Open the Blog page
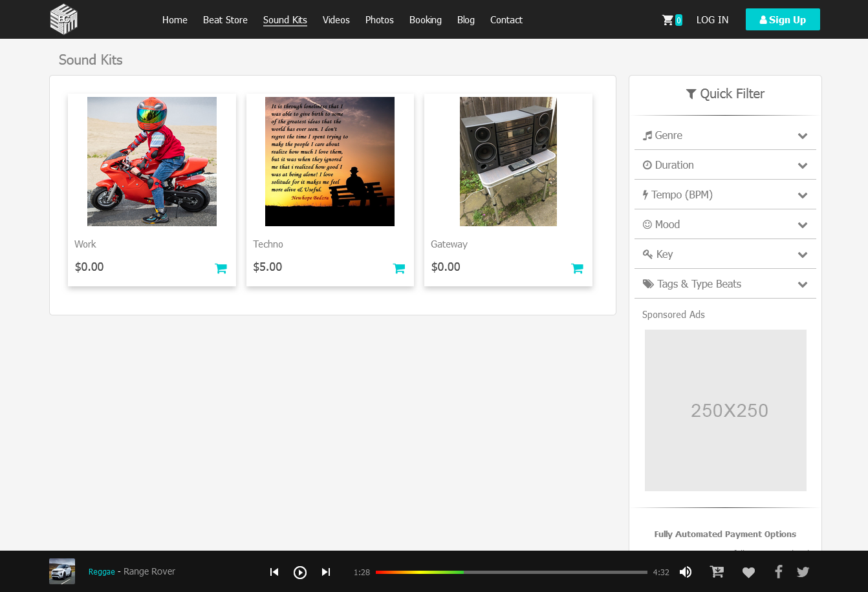The height and width of the screenshot is (592, 868). coord(466,20)
